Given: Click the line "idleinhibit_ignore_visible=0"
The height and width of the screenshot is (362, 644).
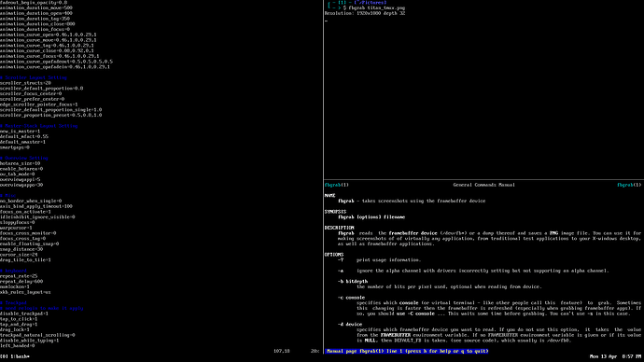Looking at the screenshot, I should tap(37, 217).
